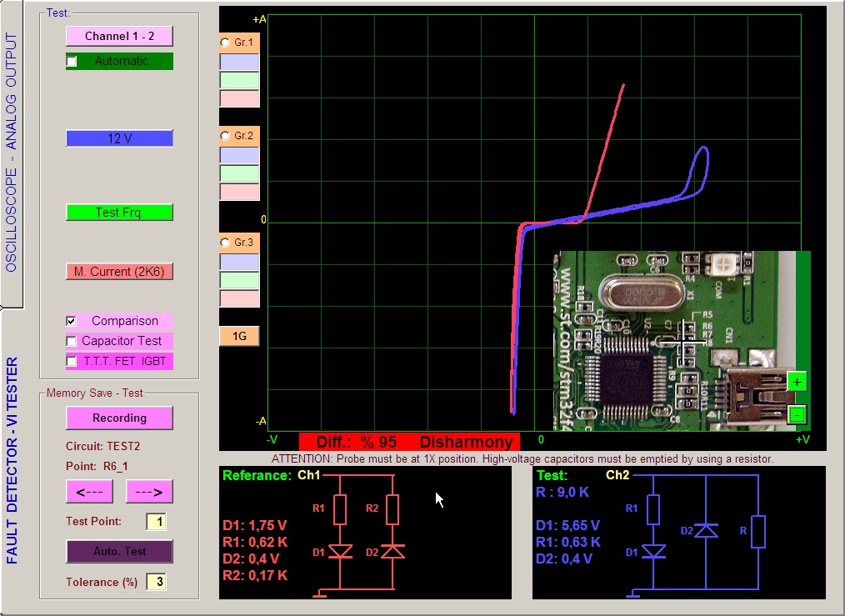Click the blue swatch under Gr.1

point(239,62)
